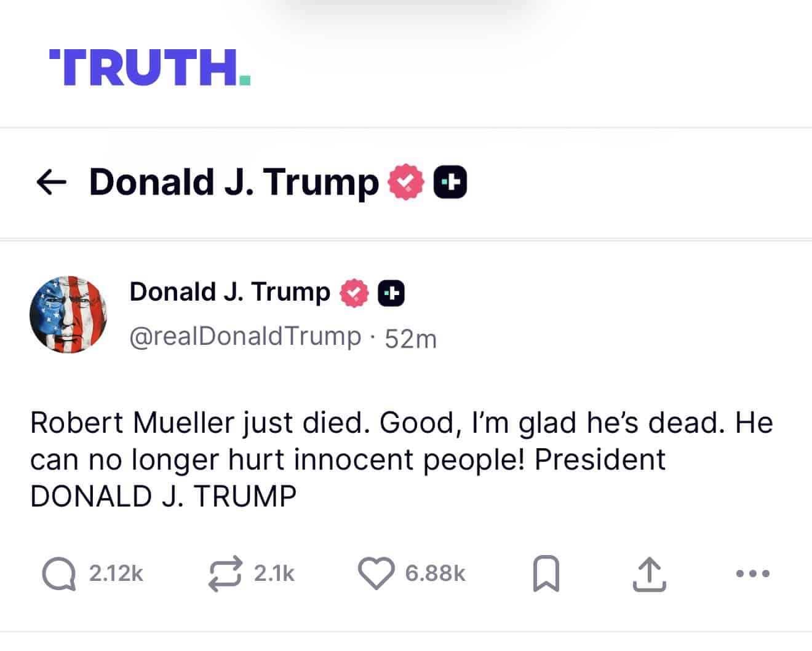Viewport: 812px width, 651px height.
Task: Click the red verified badge beside post author
Action: coord(354,293)
